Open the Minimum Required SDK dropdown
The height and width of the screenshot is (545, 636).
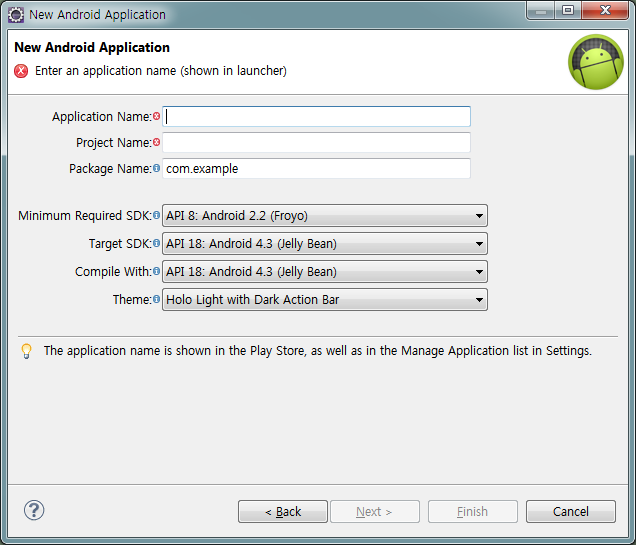click(324, 215)
